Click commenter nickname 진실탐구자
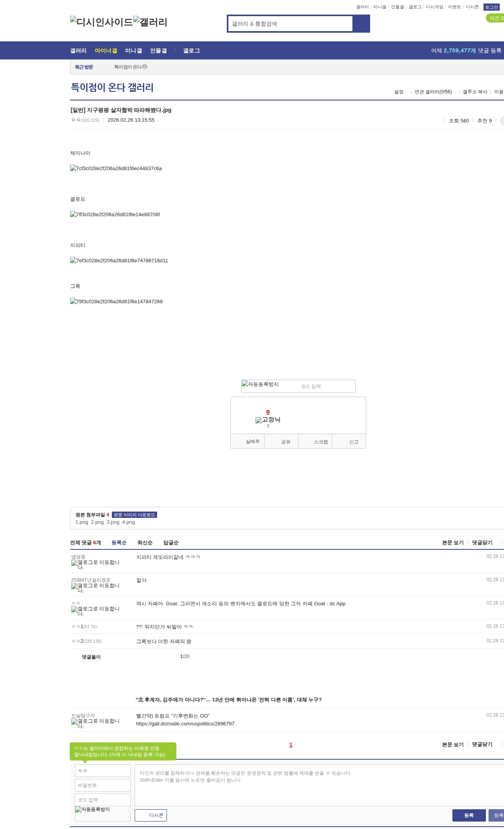 coord(83,716)
